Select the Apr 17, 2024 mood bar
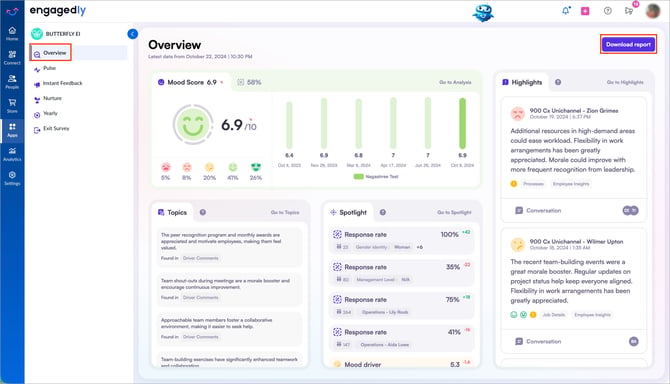Image resolution: width=670 pixels, height=384 pixels. [393, 123]
